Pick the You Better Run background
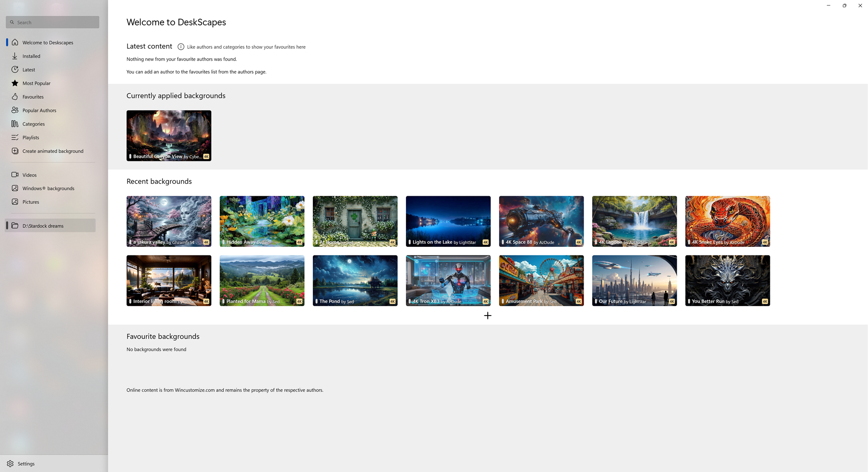 coord(727,280)
